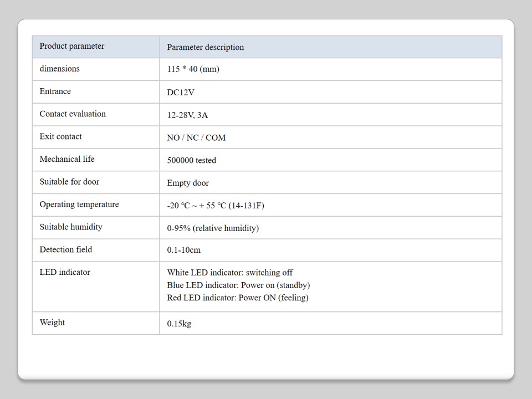
Task: Click the 'White LED indicator: switching off' line
Action: 230,273
